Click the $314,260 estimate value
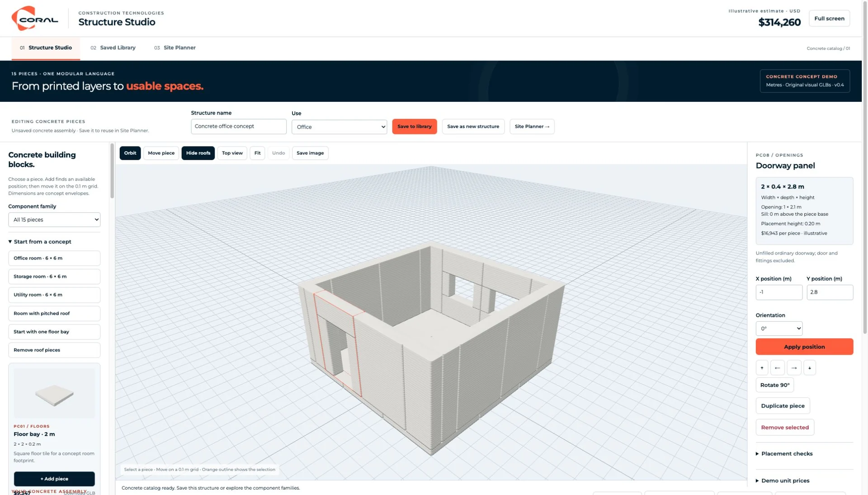 click(779, 22)
